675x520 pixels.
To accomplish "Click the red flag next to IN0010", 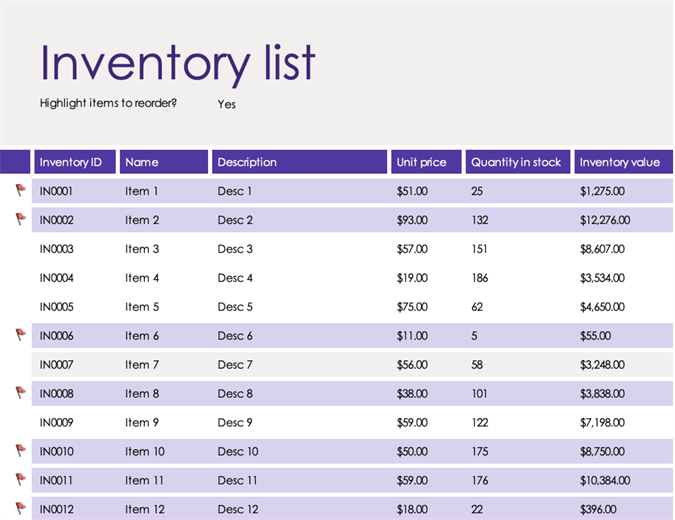I will coord(20,451).
